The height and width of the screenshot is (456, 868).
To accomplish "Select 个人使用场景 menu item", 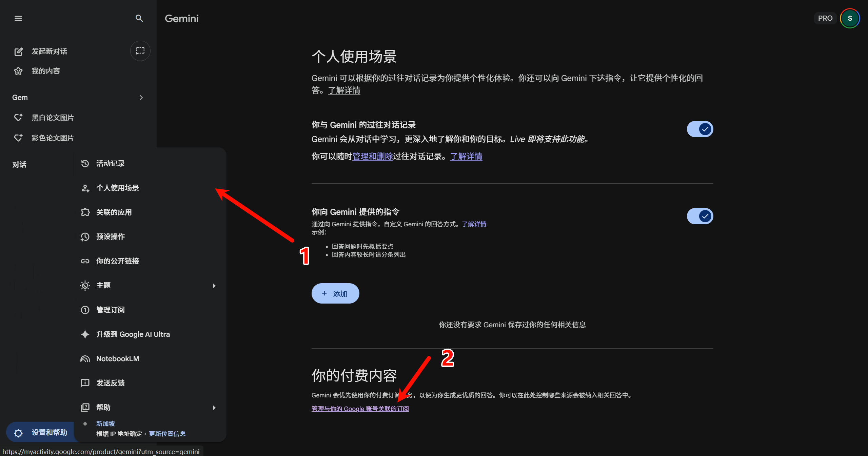I will coord(150,188).
